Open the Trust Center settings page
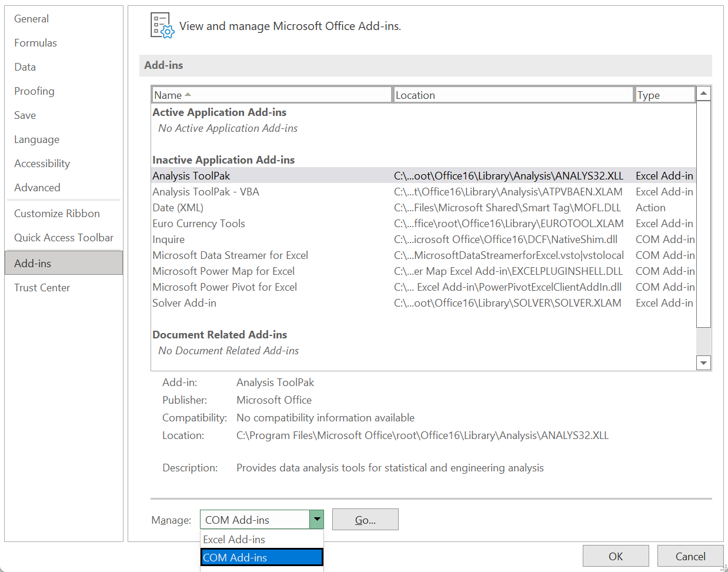Viewport: 728px width, 572px height. tap(42, 287)
